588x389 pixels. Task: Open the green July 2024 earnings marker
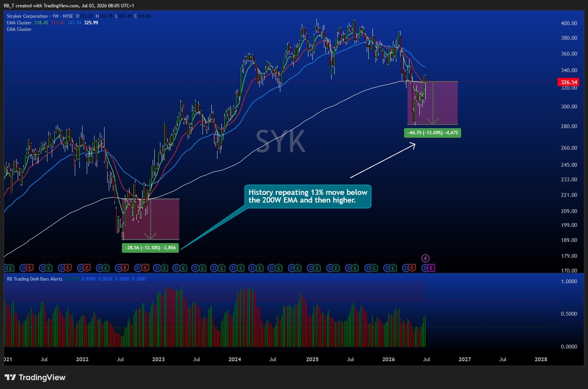(278, 267)
